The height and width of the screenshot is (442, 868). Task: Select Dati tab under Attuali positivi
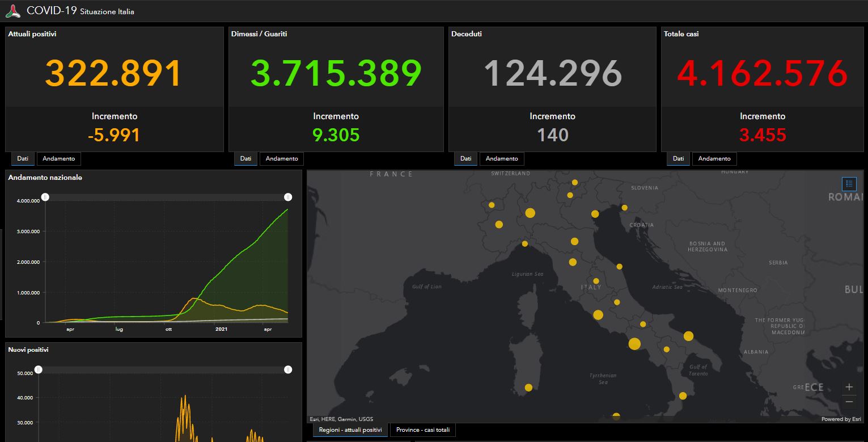(x=23, y=159)
